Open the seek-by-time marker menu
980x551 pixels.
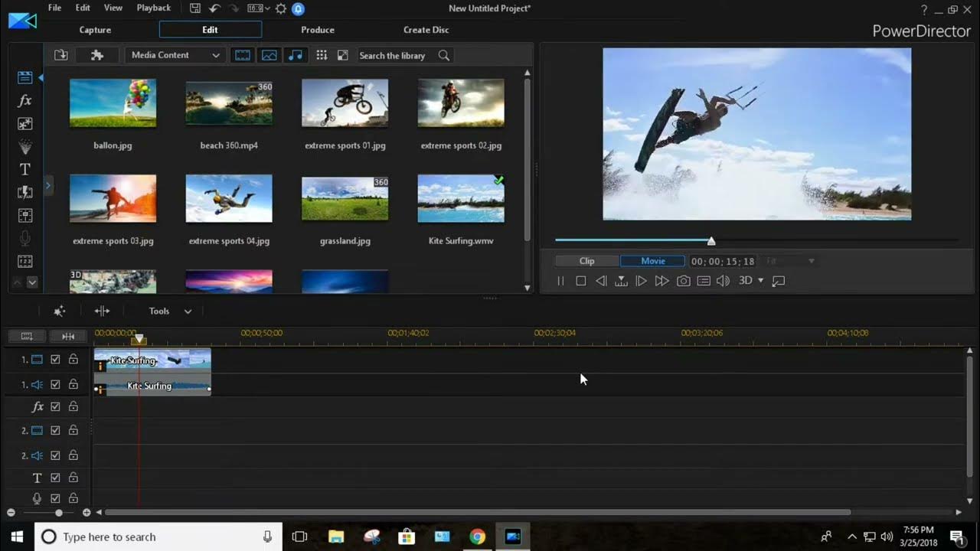[x=621, y=281]
